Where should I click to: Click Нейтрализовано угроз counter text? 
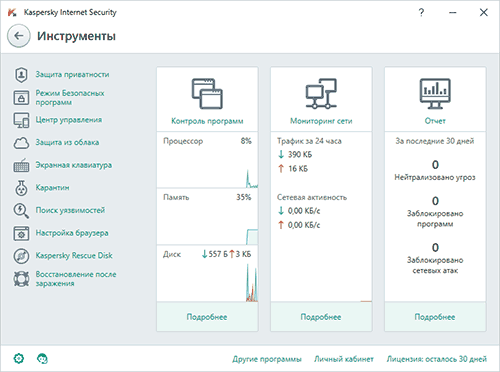pos(435,177)
